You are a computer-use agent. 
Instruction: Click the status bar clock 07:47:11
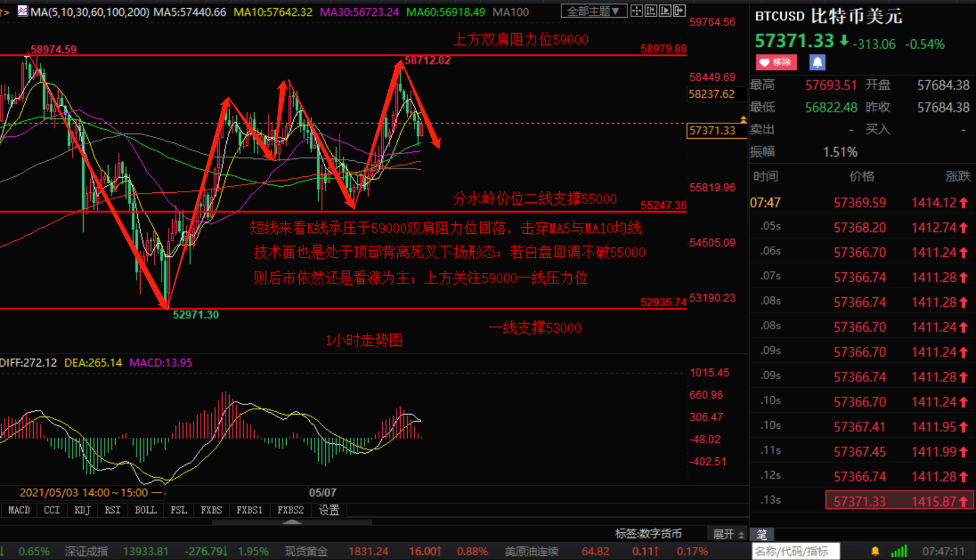943,552
